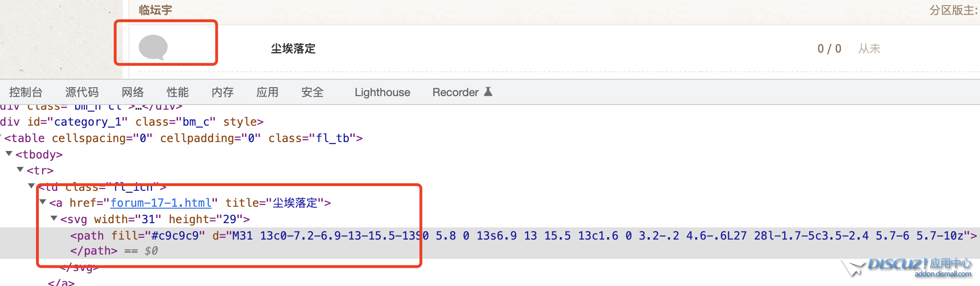Collapse the svg width="31" node
The image size is (980, 286).
[x=54, y=218]
